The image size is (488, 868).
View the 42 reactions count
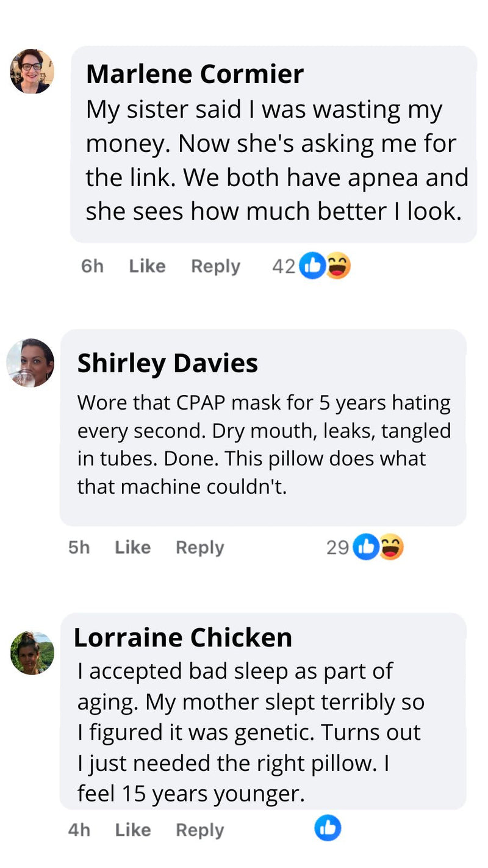point(283,266)
